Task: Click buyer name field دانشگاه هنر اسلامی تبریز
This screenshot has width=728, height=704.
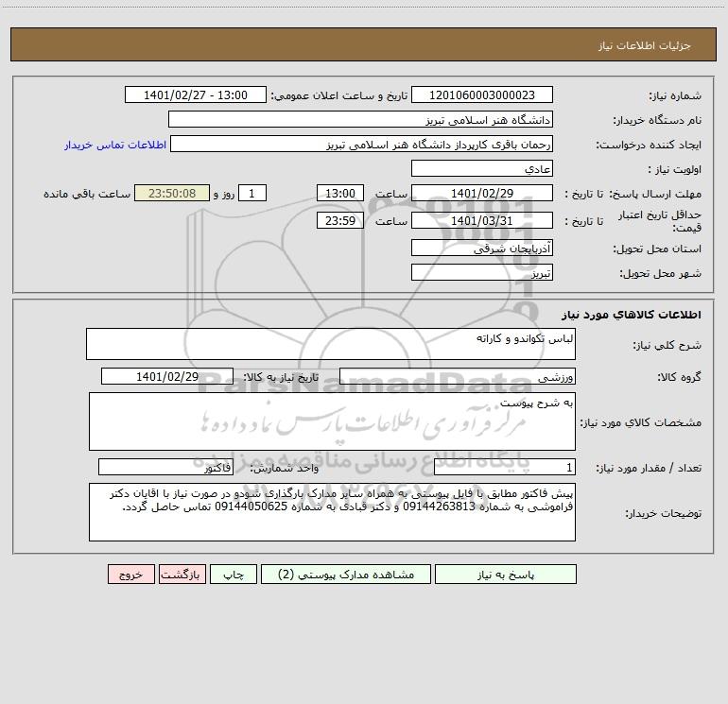Action: pos(360,119)
